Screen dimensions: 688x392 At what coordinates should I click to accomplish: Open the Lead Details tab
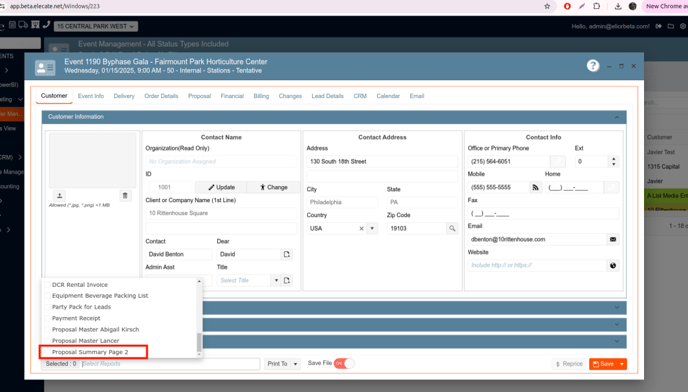tap(327, 96)
